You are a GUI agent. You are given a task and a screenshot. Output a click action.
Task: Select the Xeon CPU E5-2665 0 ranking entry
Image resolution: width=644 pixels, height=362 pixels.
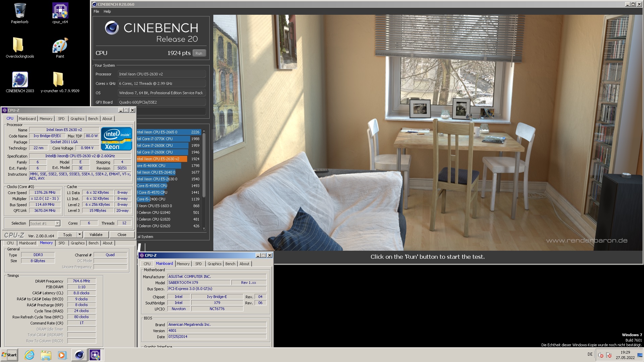169,132
